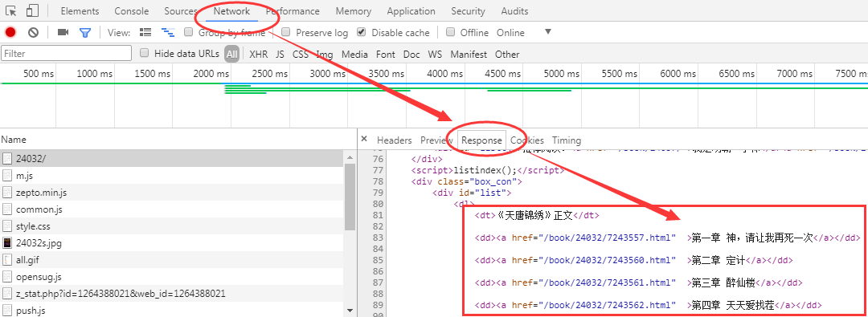Select the style.css request
The image size is (868, 317).
[172, 226]
